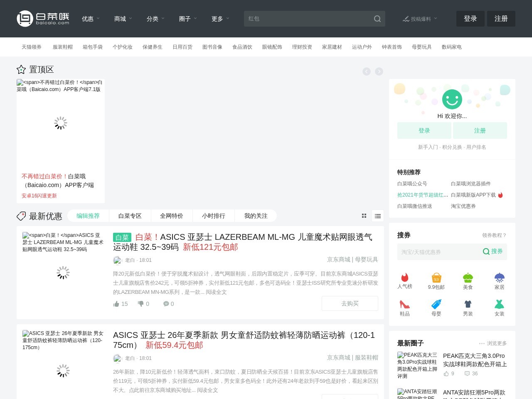Screen dimensions: 532x399
Task: Click the search magnifier icon in header
Action: pyautogui.click(x=377, y=19)
